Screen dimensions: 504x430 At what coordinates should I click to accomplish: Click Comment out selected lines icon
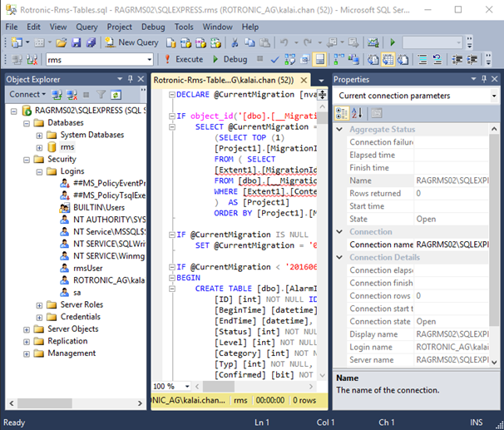[422, 60]
